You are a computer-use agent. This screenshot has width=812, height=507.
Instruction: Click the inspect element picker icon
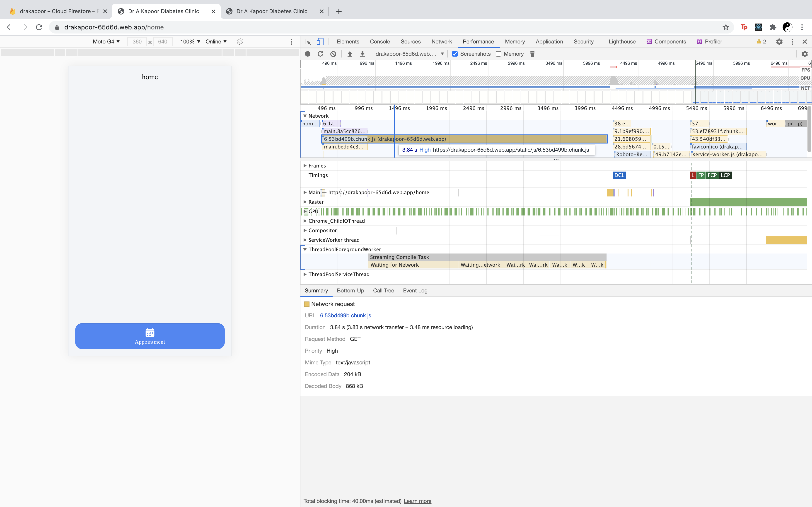click(x=308, y=42)
